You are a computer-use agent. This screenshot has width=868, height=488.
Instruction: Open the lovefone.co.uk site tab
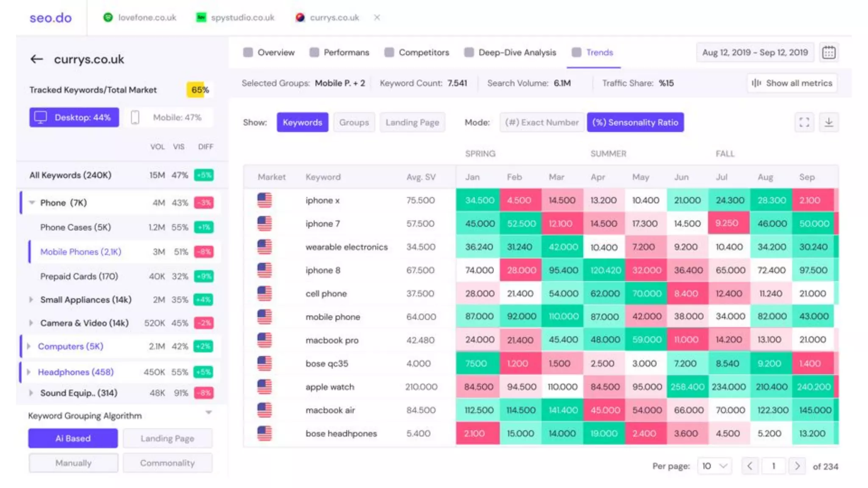147,17
